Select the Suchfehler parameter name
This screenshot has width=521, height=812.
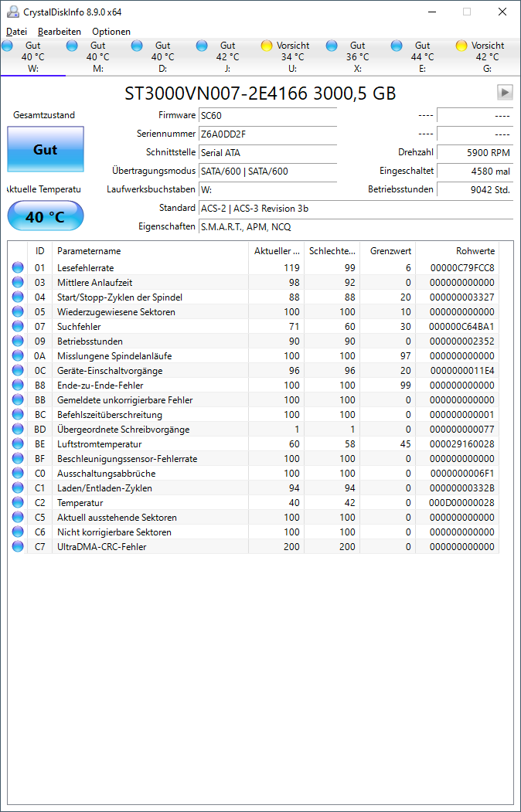coord(79,326)
